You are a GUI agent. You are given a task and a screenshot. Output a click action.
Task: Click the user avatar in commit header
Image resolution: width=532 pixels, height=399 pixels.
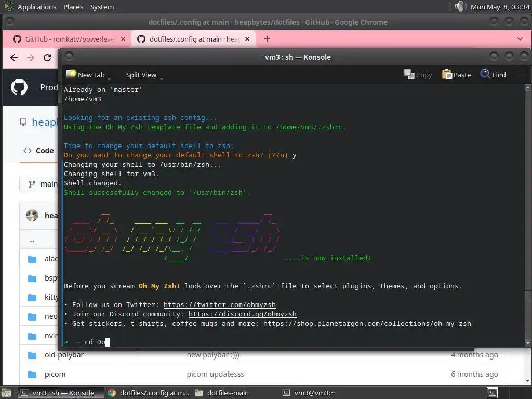click(x=32, y=216)
